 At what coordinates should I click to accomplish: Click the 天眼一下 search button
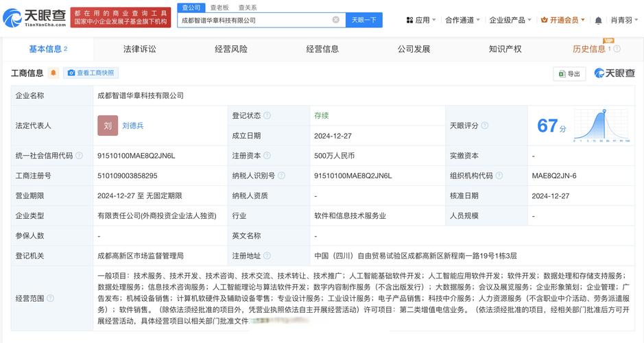[364, 20]
